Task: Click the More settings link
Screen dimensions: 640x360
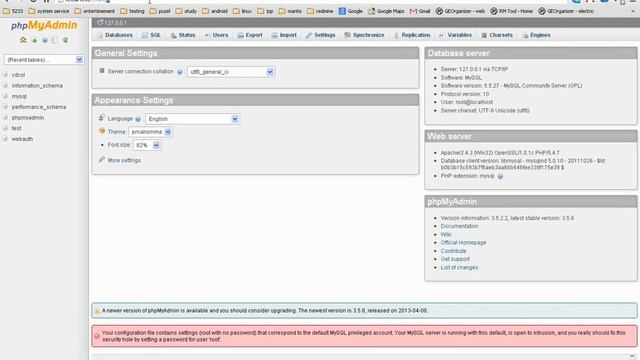Action: (124, 160)
